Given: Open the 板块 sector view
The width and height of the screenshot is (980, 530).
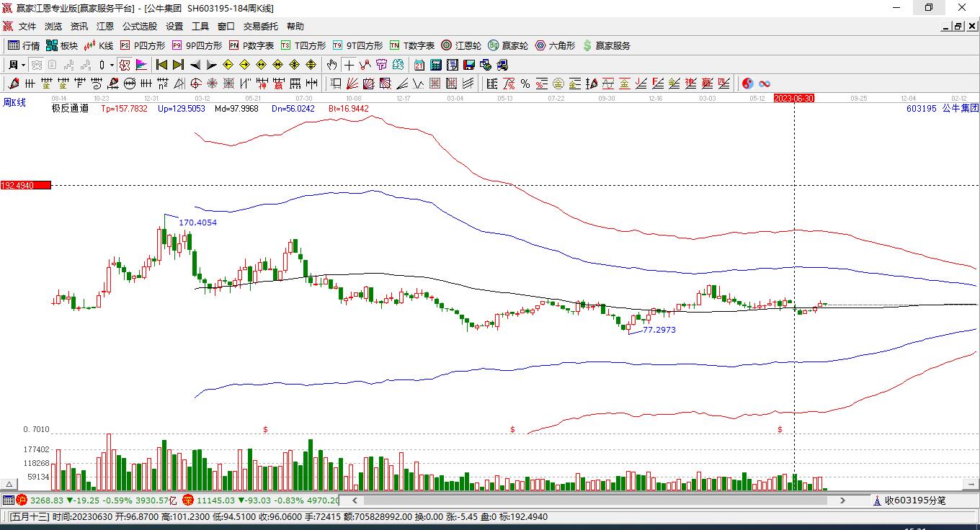Looking at the screenshot, I should tap(62, 45).
